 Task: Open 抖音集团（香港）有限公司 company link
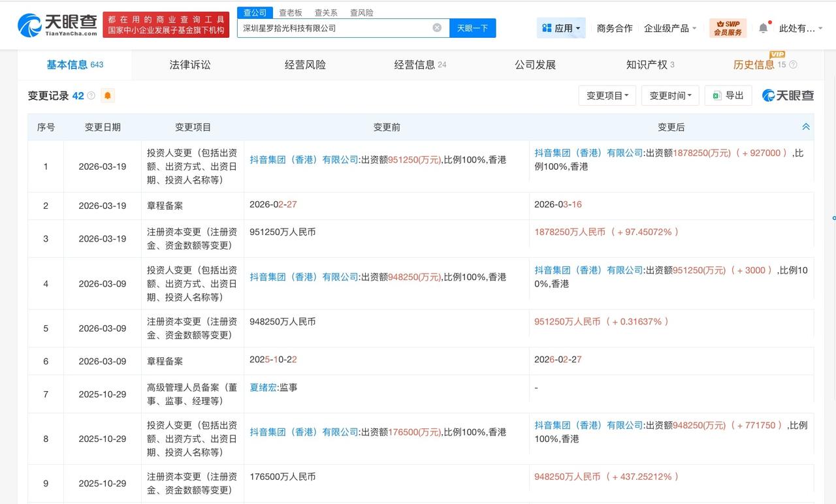click(x=303, y=159)
